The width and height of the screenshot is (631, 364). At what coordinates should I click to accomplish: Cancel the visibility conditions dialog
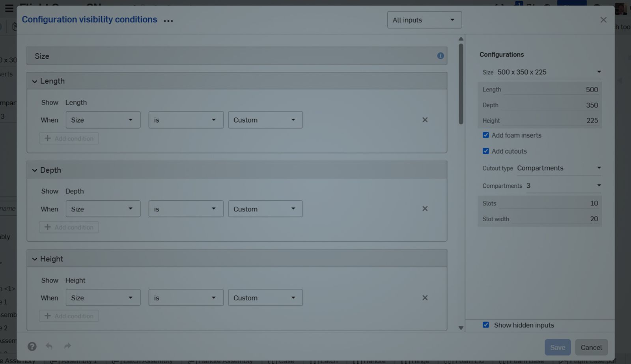click(591, 347)
